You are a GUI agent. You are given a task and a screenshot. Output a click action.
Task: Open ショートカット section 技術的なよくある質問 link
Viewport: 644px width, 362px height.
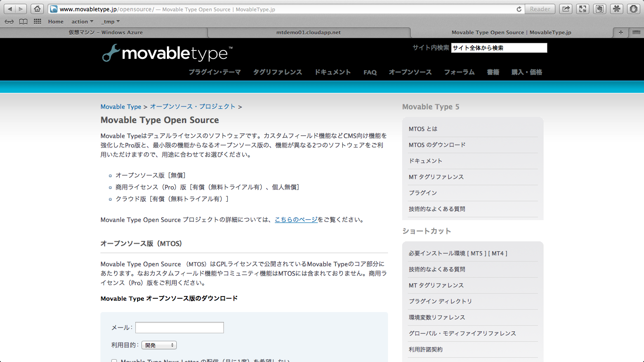[x=437, y=269]
